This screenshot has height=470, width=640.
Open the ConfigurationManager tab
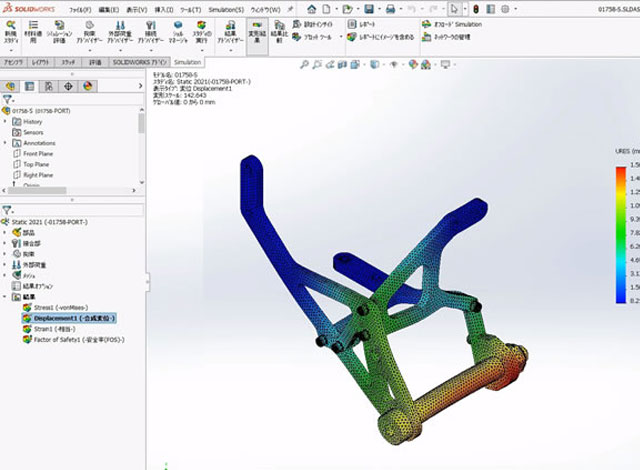49,86
